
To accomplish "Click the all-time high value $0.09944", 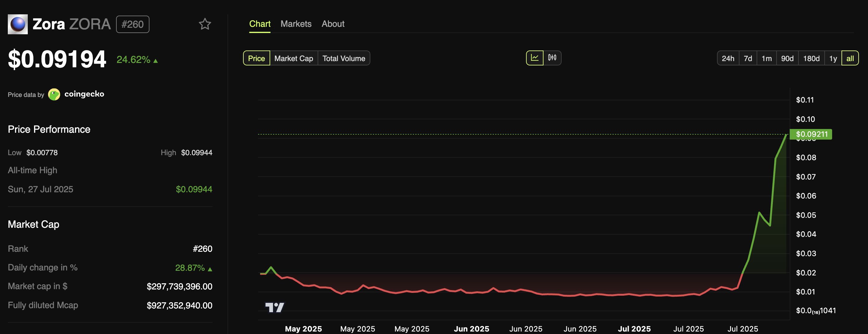I will click(x=194, y=189).
